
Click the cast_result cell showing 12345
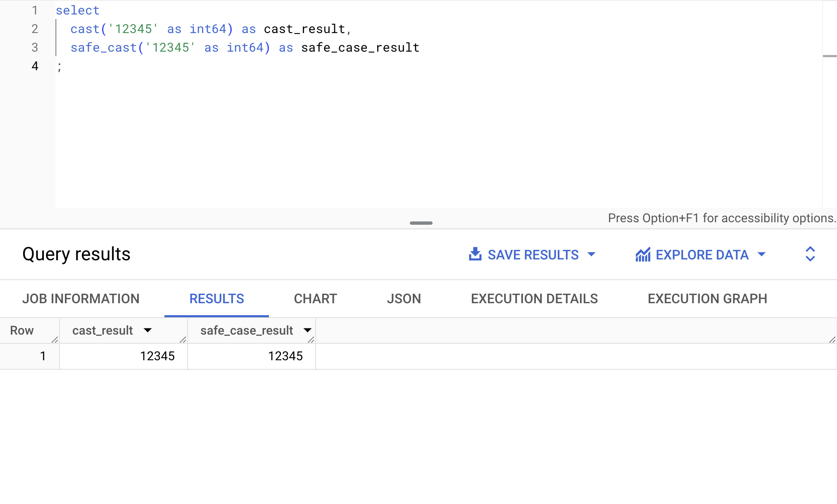pyautogui.click(x=157, y=356)
